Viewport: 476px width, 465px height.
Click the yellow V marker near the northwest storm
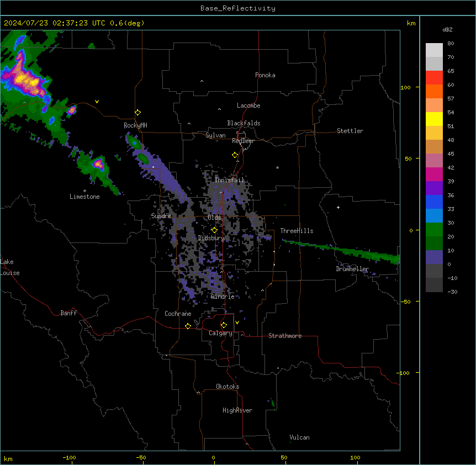pos(97,102)
